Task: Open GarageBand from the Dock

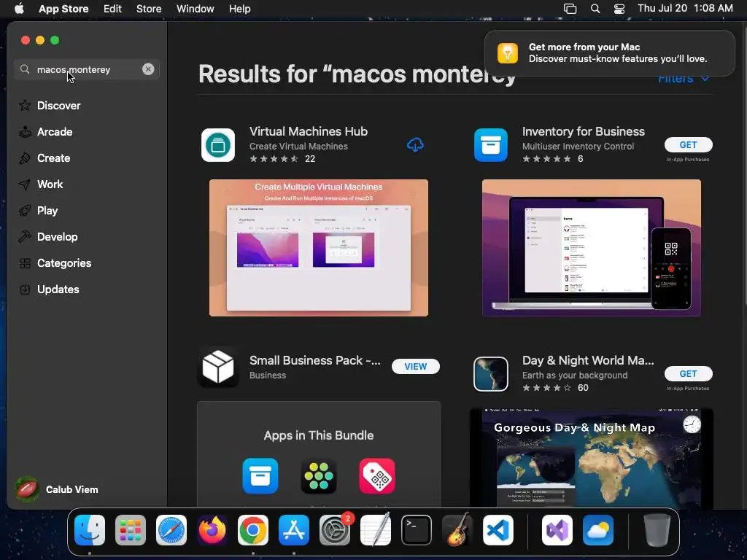Action: (457, 530)
